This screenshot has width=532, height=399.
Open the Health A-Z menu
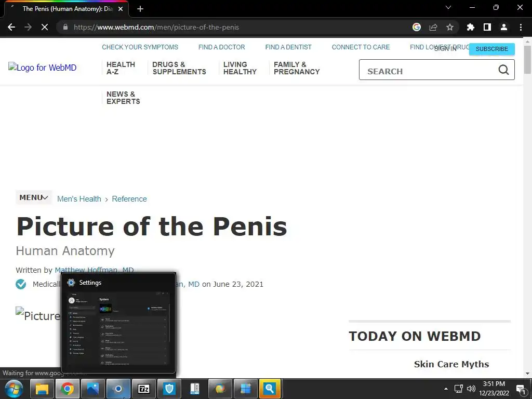point(121,68)
